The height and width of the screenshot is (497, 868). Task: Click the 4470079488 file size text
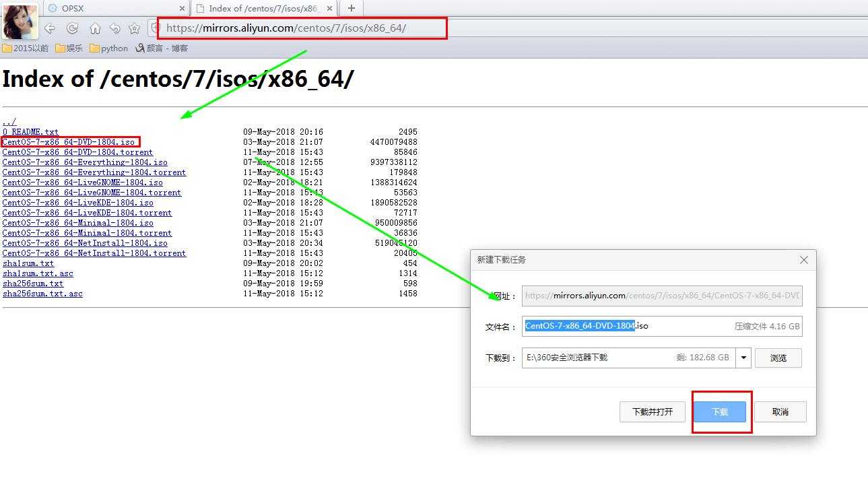(394, 142)
